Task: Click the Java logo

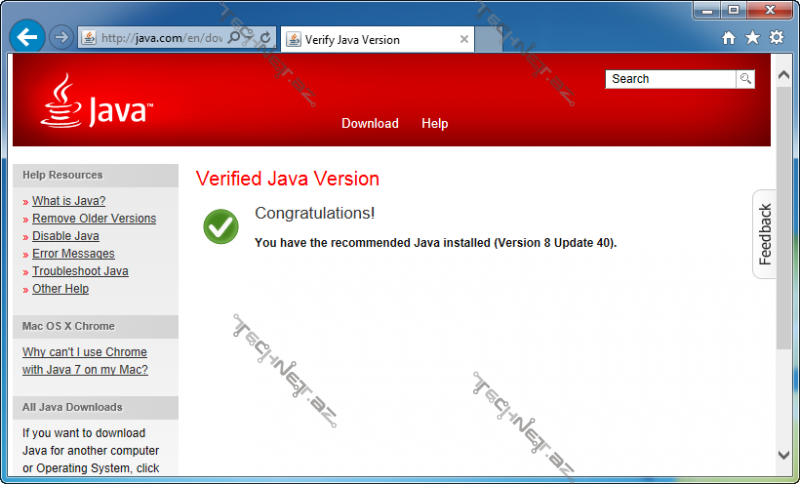Action: click(x=96, y=101)
